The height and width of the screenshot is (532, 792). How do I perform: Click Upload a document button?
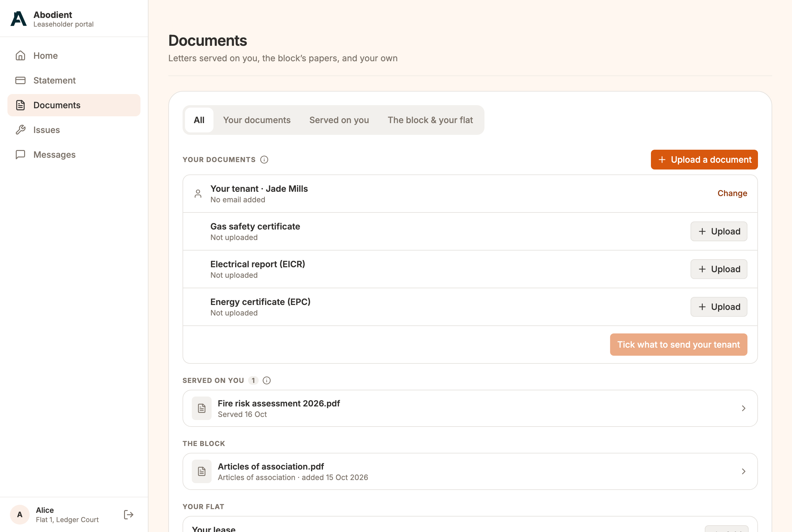click(x=704, y=160)
